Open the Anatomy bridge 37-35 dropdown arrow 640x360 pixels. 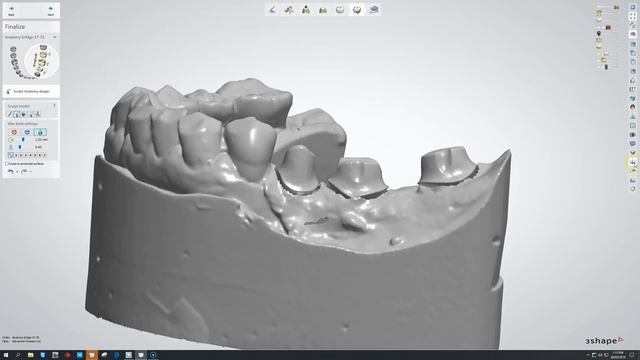pyautogui.click(x=55, y=37)
